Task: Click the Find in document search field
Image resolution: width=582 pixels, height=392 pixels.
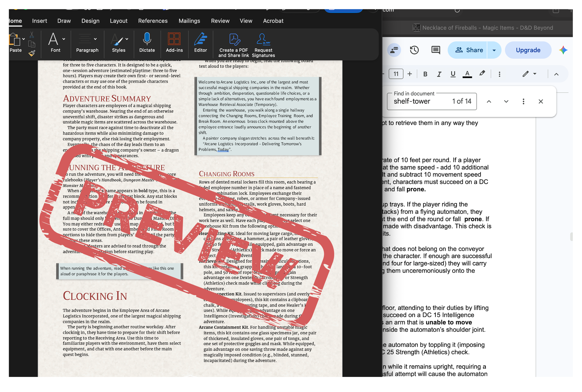Action: point(432,101)
